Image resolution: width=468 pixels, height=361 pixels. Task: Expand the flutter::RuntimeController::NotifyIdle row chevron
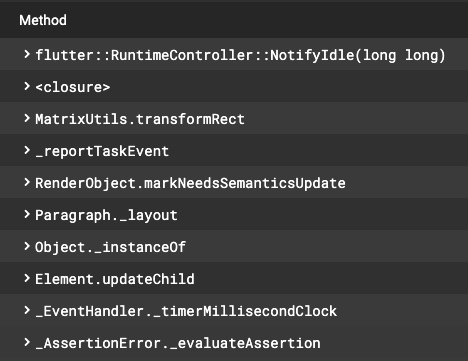pyautogui.click(x=27, y=54)
